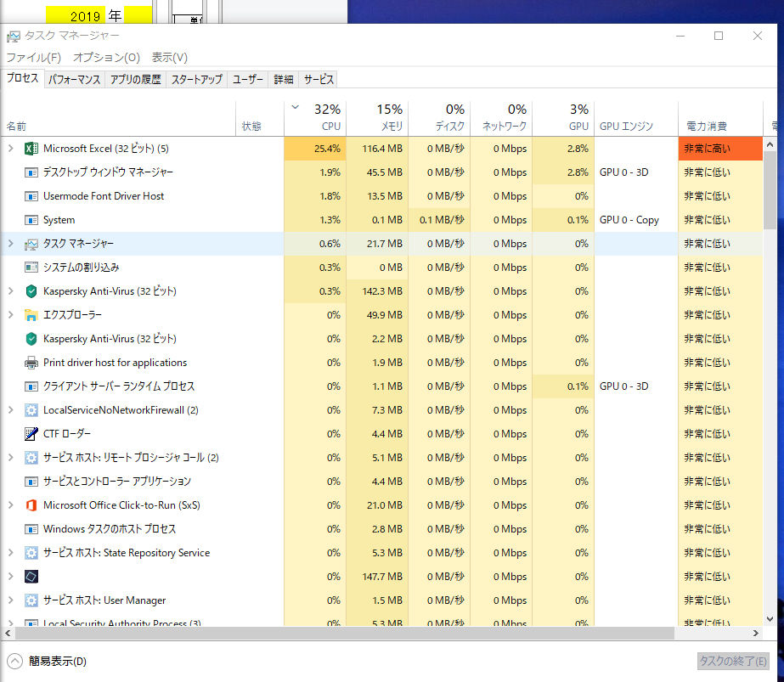Switch to the パフォーマンス tab
This screenshot has height=682, width=784.
74,80
